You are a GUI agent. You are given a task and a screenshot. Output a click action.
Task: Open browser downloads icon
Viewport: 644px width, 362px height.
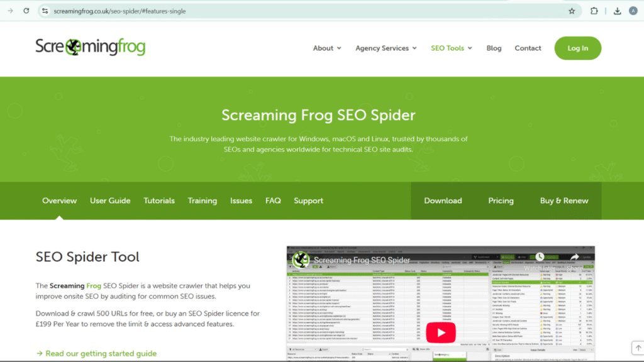click(x=617, y=11)
